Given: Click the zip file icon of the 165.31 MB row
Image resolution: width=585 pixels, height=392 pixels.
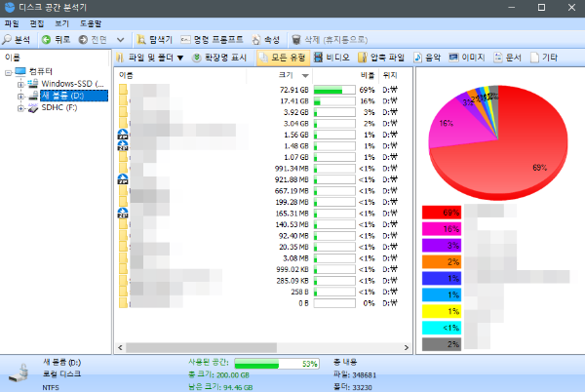Looking at the screenshot, I should coord(123,214).
